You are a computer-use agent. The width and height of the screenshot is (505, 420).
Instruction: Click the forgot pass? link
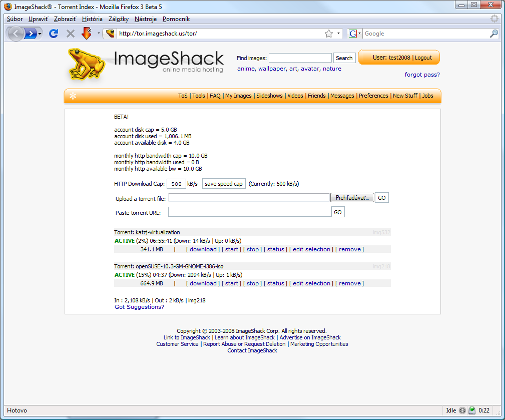coord(422,75)
